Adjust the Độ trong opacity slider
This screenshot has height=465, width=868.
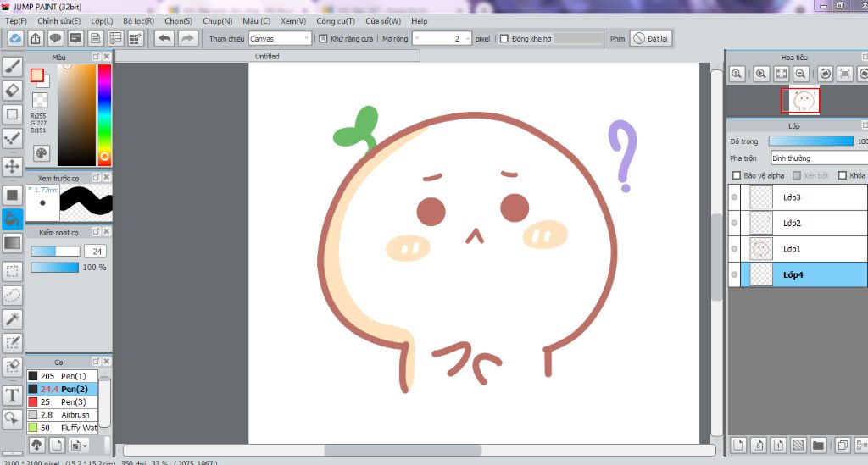pos(811,141)
